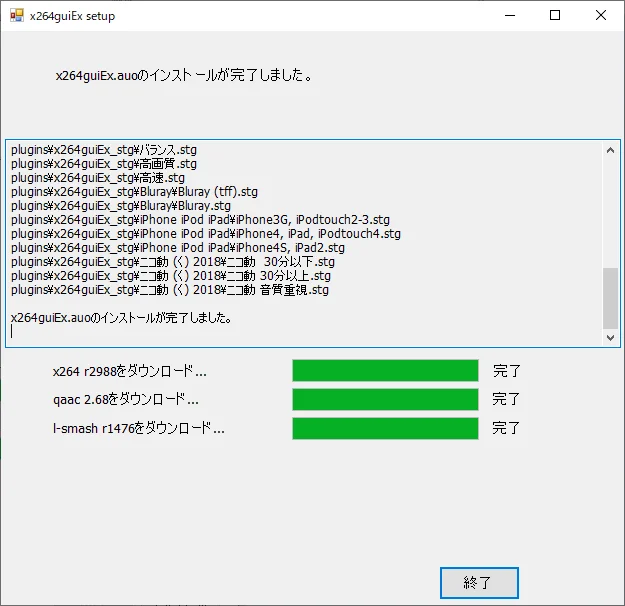Click the x264guiEx setup title bar icon
The width and height of the screenshot is (625, 606).
[16, 16]
